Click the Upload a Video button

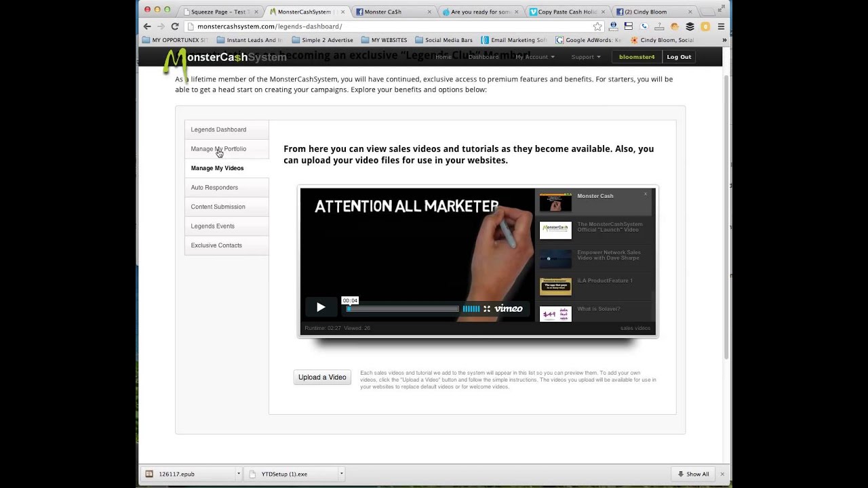point(322,378)
